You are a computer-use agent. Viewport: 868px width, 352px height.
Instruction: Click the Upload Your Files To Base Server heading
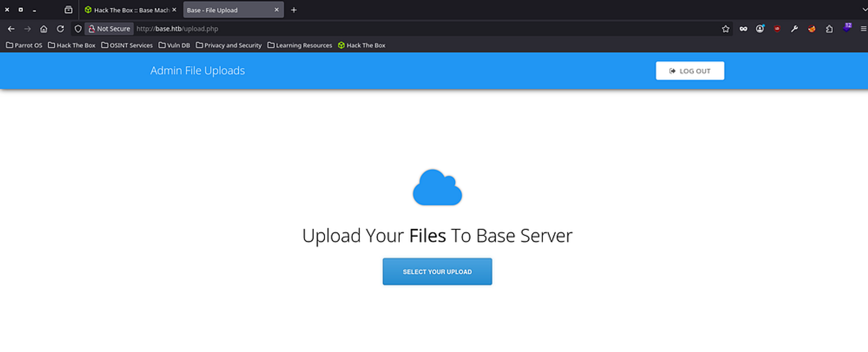(x=437, y=236)
